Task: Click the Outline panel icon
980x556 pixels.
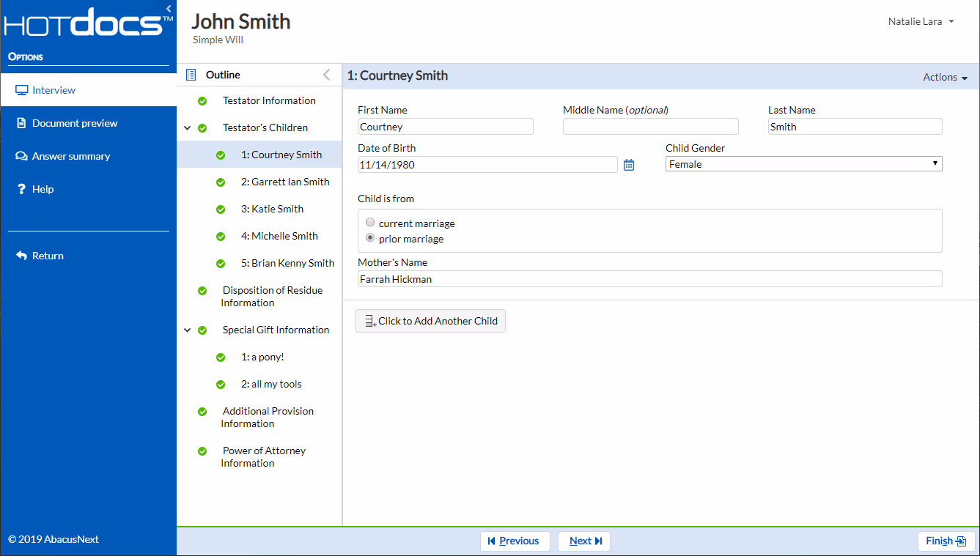Action: tap(190, 74)
